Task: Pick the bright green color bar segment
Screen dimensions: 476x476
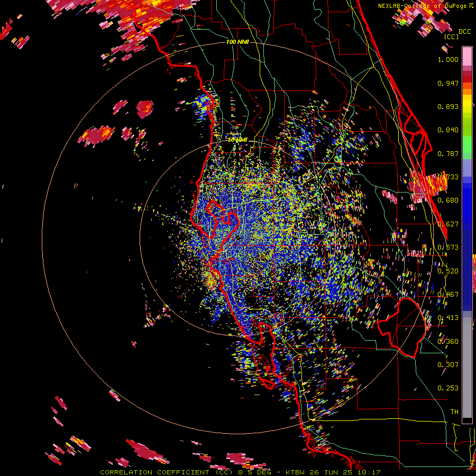Action: click(467, 144)
